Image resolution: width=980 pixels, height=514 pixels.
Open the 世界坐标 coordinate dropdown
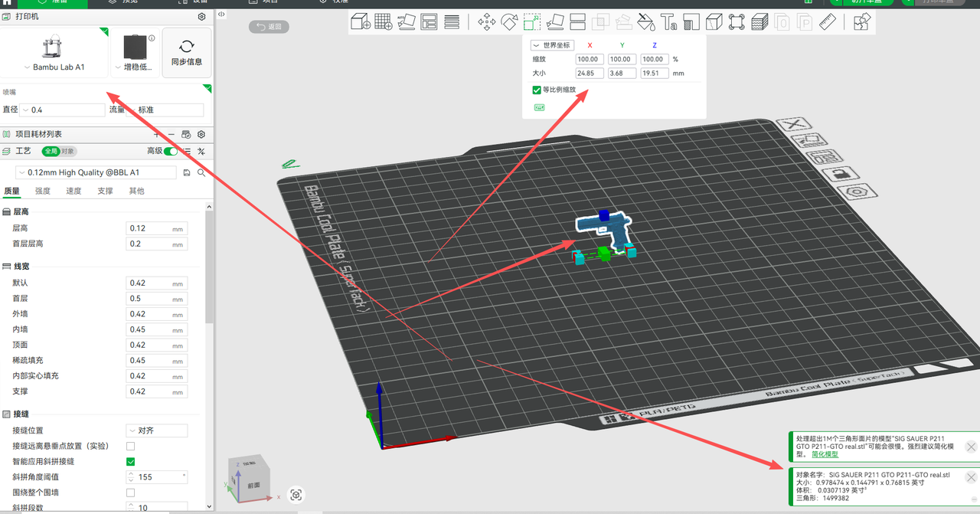553,45
